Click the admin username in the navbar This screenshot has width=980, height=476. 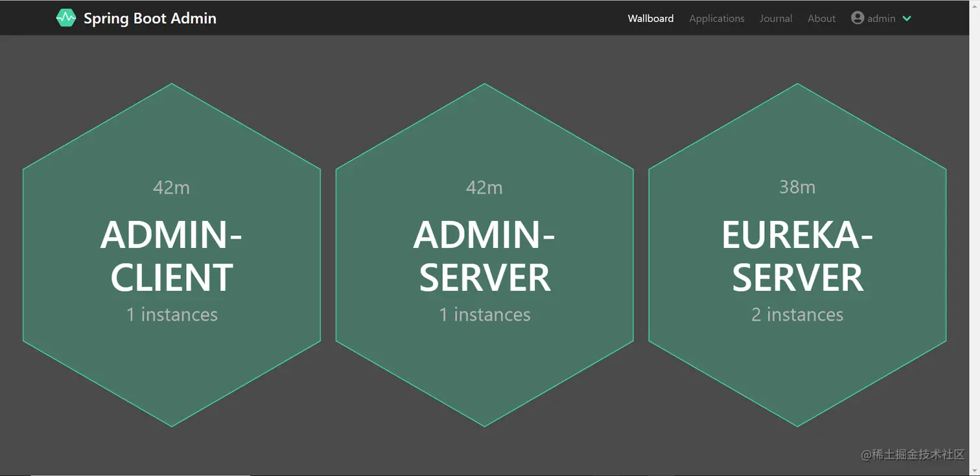tap(881, 18)
